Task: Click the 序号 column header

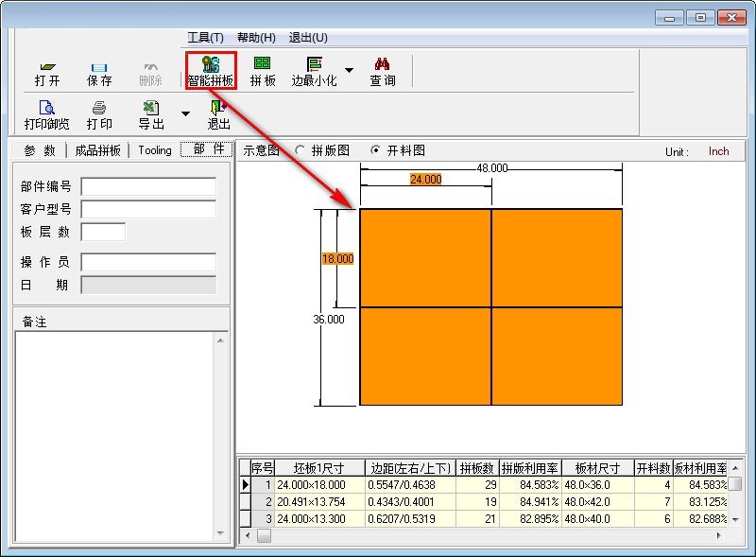Action: pyautogui.click(x=263, y=468)
